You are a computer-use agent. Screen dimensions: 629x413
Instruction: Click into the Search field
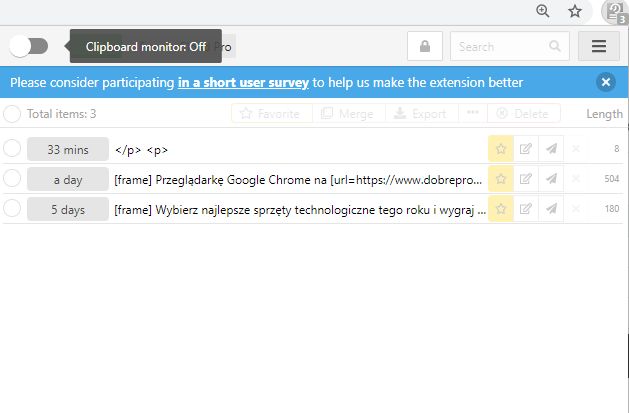(x=500, y=46)
